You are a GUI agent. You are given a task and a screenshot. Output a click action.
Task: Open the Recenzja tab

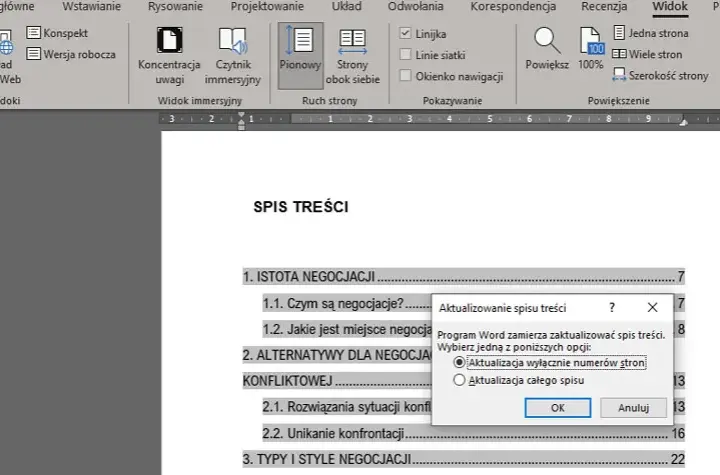point(604,6)
